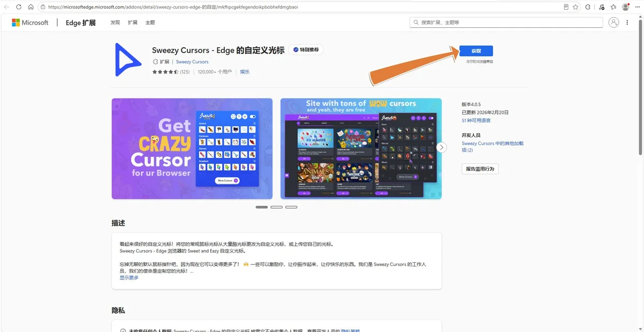Focus the 搜索扩展、主题等 search field
This screenshot has height=332, width=644.
point(506,23)
